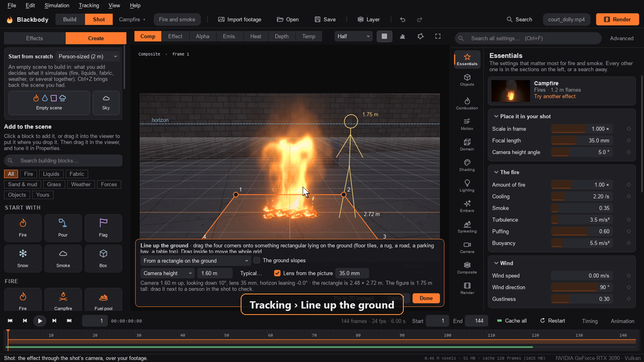Open the Simulation menu

click(x=56, y=5)
